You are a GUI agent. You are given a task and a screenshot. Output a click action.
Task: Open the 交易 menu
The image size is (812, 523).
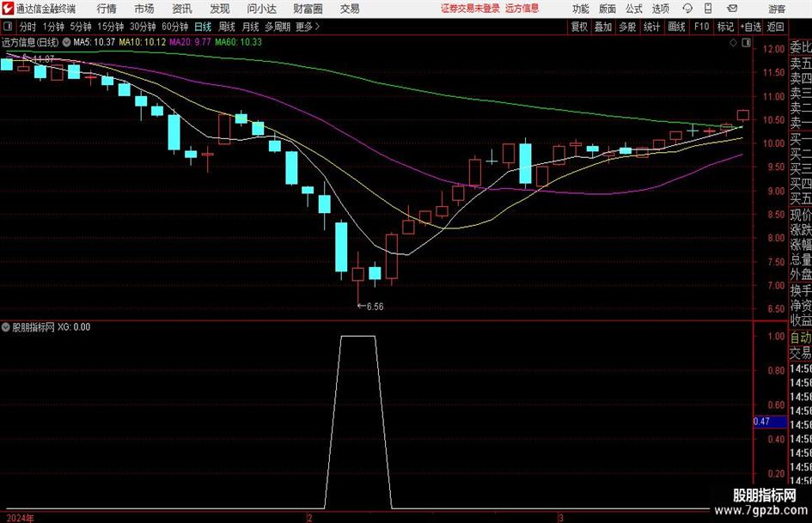(350, 9)
